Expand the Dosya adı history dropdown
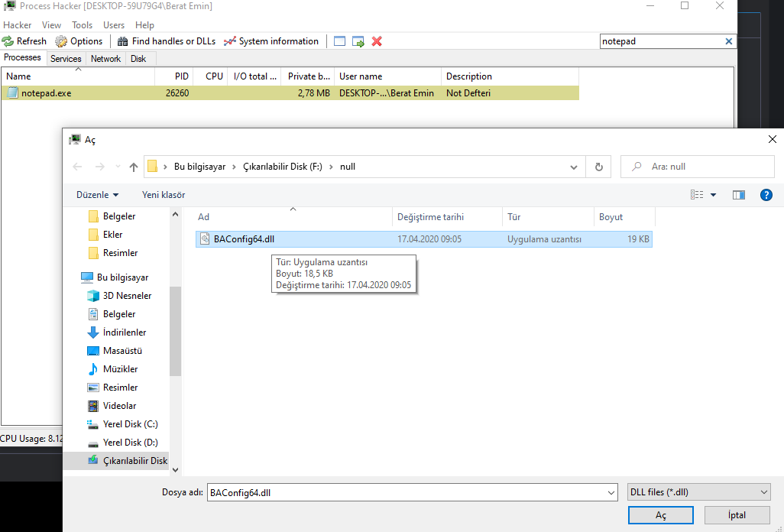The image size is (784, 532). pyautogui.click(x=611, y=493)
